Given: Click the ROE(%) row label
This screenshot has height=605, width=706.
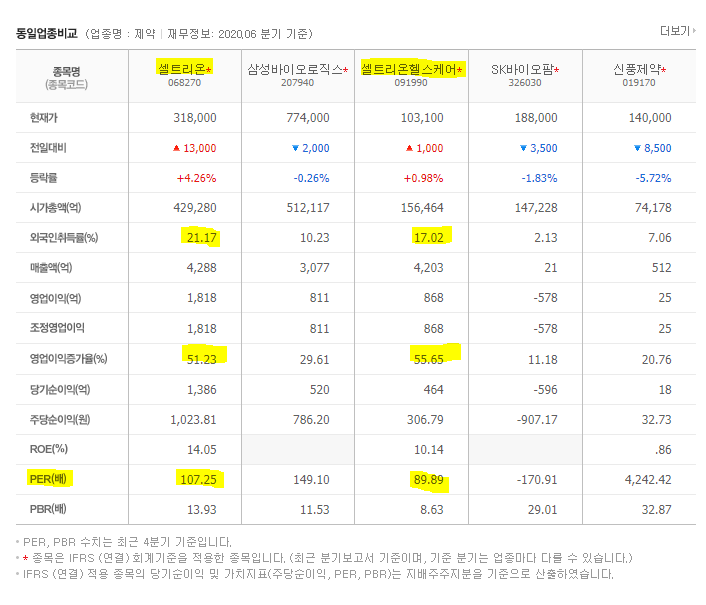Looking at the screenshot, I should click(49, 449).
